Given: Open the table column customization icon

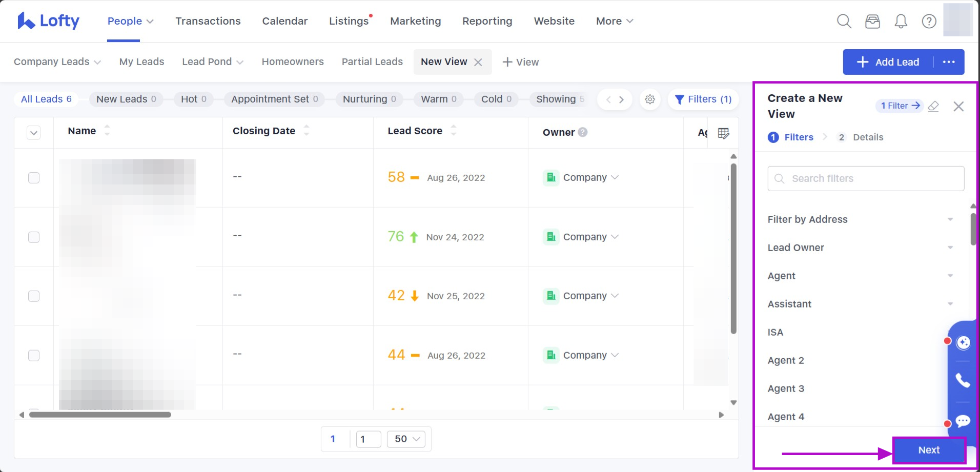Looking at the screenshot, I should point(723,133).
